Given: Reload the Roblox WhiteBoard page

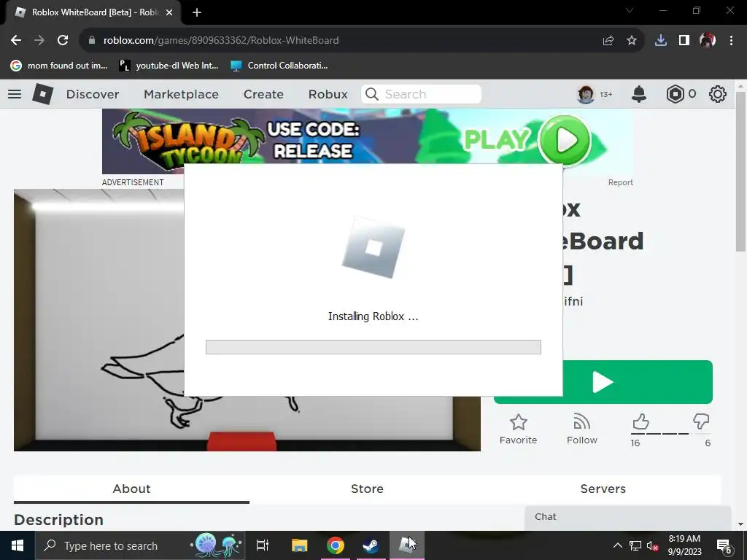Looking at the screenshot, I should pyautogui.click(x=63, y=41).
